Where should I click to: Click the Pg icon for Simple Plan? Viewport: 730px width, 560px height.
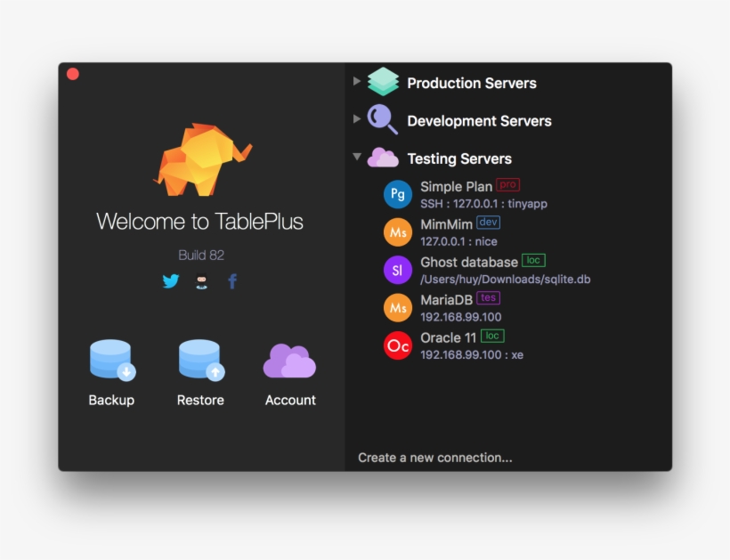[x=398, y=194]
